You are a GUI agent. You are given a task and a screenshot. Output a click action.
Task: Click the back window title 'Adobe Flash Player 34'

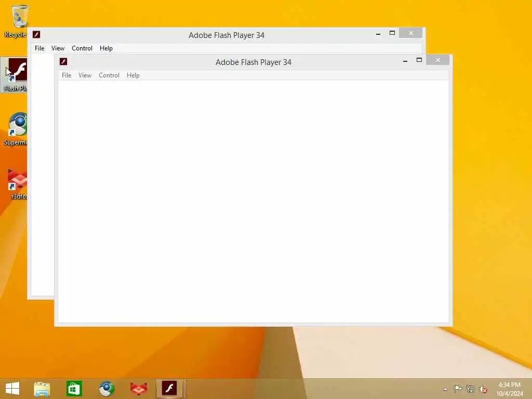(x=227, y=35)
